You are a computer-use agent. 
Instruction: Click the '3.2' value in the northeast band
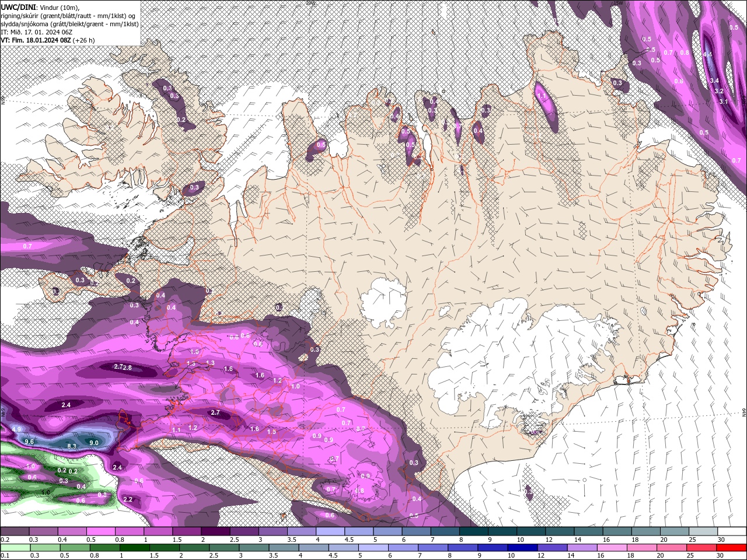pyautogui.click(x=719, y=91)
